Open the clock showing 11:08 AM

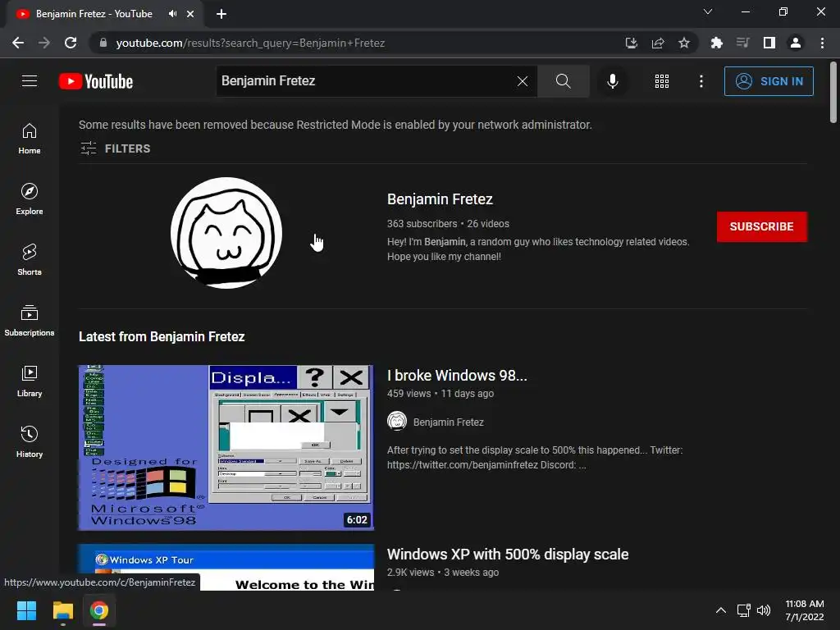point(805,610)
